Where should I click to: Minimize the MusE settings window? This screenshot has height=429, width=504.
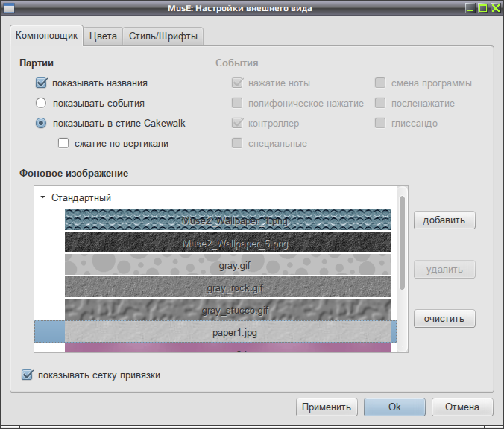(470, 8)
